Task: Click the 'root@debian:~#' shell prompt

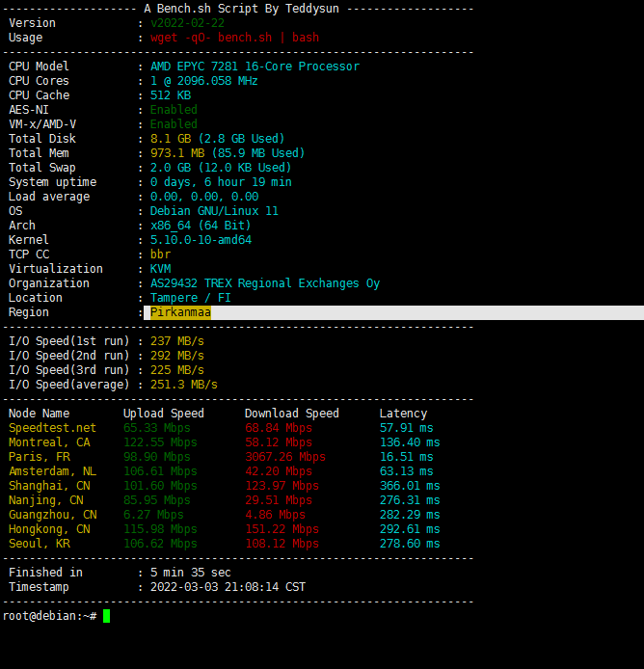Action: tap(50, 616)
